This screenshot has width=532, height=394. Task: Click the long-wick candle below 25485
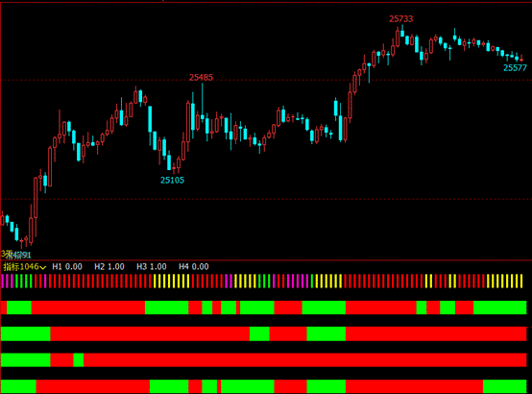[x=203, y=104]
